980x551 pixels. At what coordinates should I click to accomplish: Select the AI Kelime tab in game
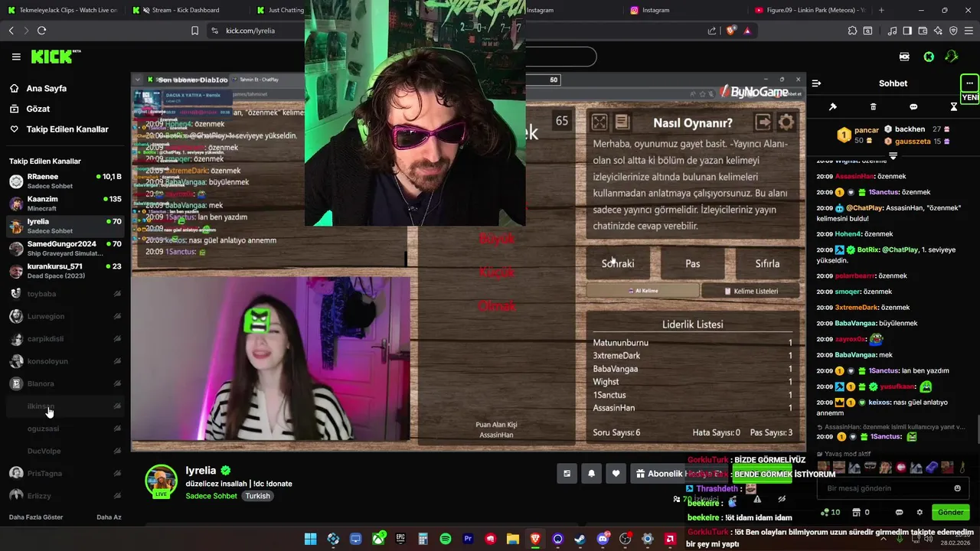click(x=643, y=291)
